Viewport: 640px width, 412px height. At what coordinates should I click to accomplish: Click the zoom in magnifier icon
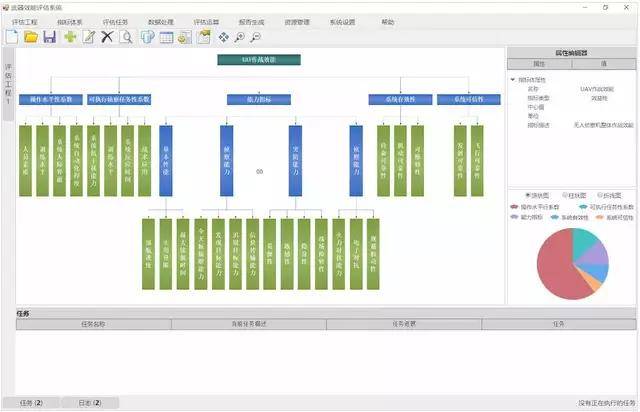(x=240, y=37)
